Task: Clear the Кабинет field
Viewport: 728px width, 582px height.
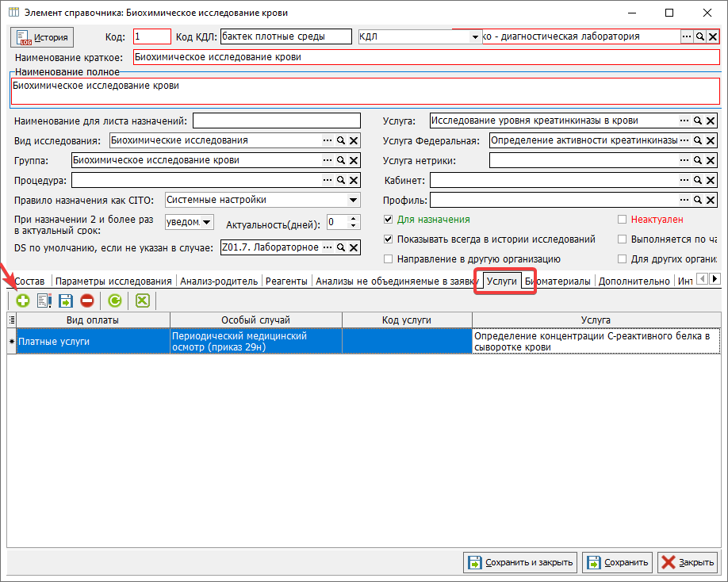Action: [711, 180]
